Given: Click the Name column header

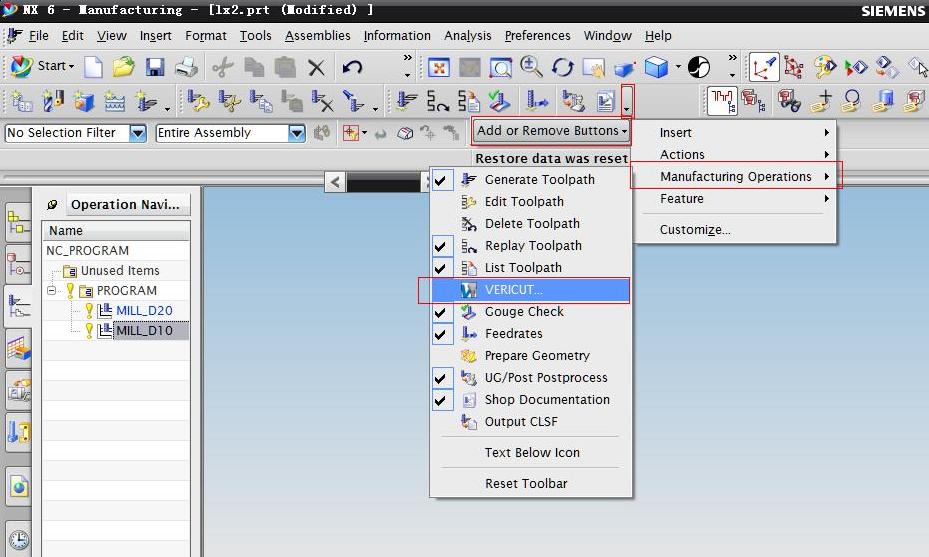Looking at the screenshot, I should point(116,231).
